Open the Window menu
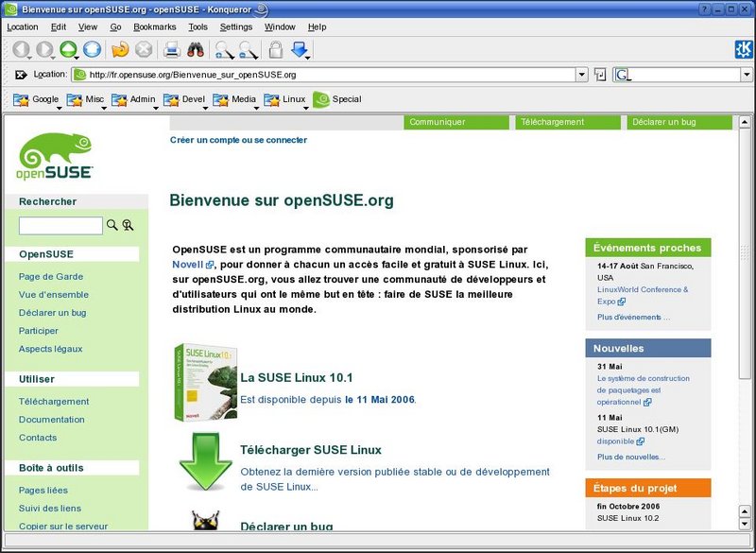Screen dimensions: 756x553 pyautogui.click(x=280, y=27)
